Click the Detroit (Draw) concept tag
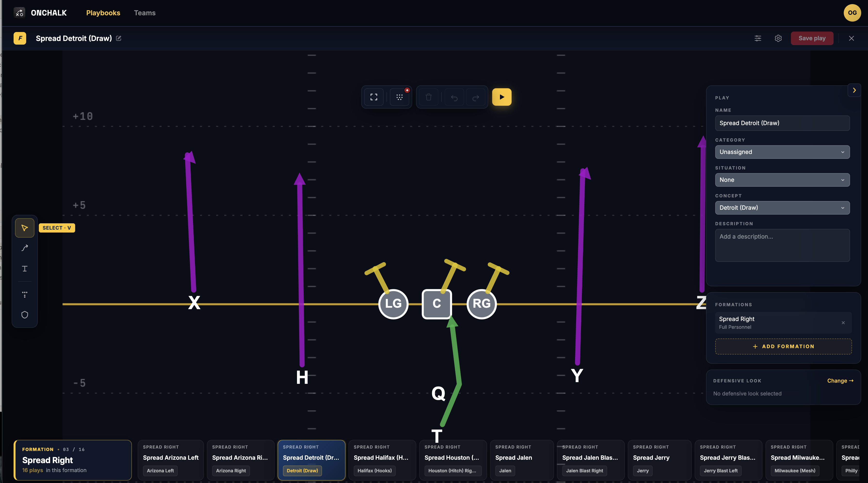The width and height of the screenshot is (868, 483). point(302,471)
